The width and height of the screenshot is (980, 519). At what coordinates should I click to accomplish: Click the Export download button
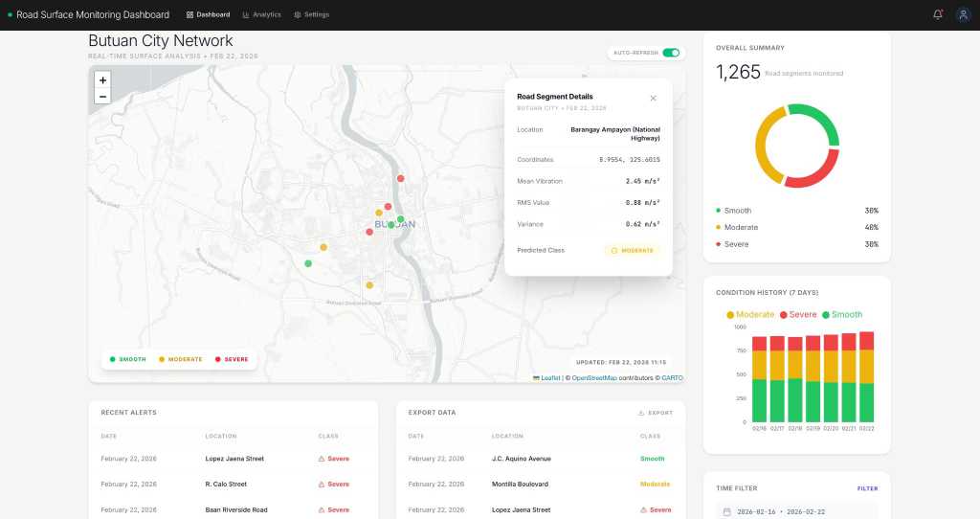click(656, 413)
